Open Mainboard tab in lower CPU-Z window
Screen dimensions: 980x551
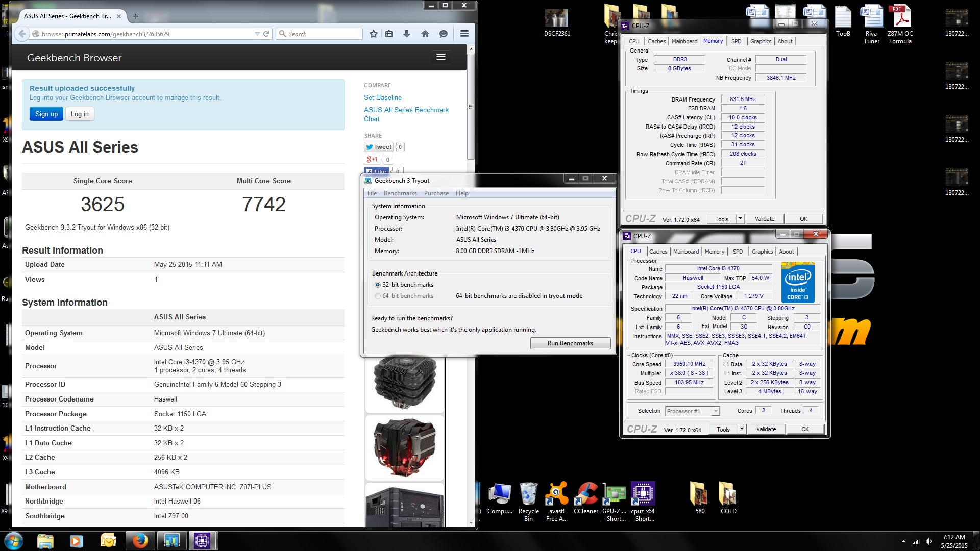point(686,252)
